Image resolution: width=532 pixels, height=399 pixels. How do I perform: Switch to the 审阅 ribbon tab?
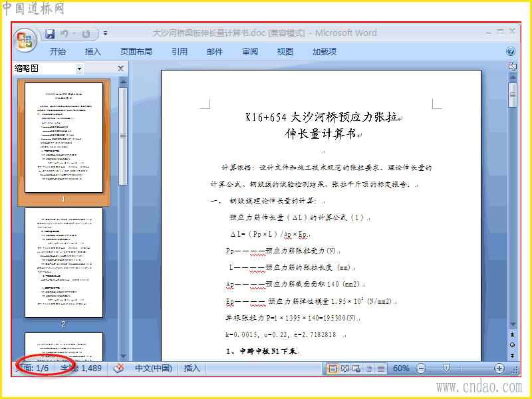tap(250, 52)
